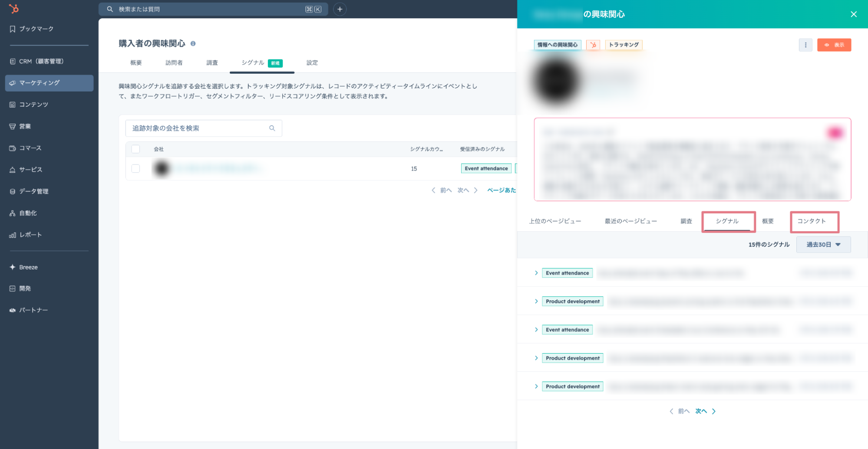The height and width of the screenshot is (449, 868).
Task: Open 上位のページビュー tab in panel
Action: point(555,221)
